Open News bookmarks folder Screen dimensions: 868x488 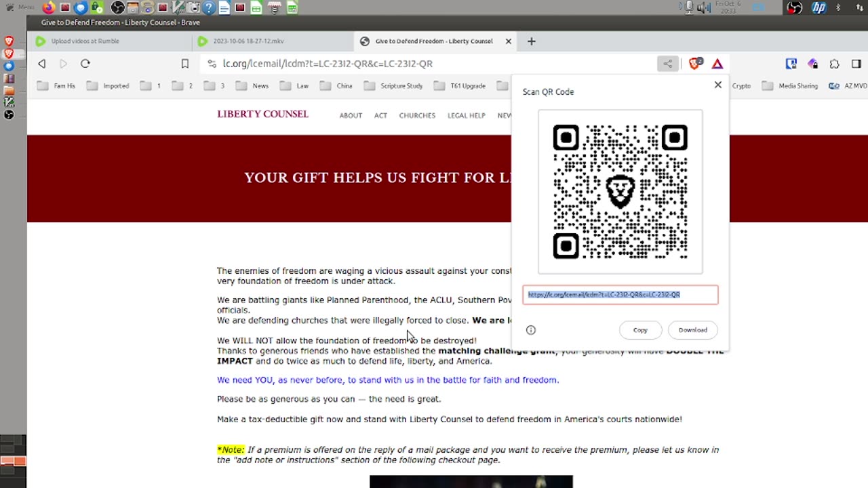tap(252, 86)
